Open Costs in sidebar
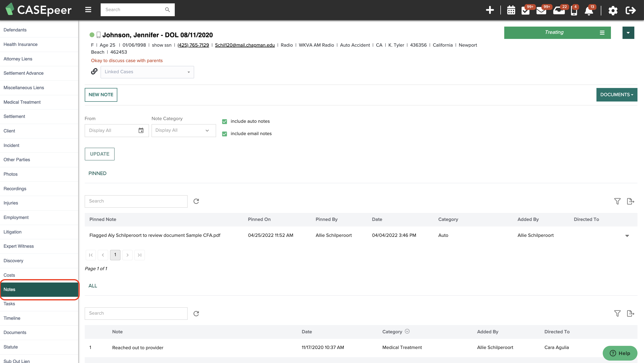 [39, 275]
